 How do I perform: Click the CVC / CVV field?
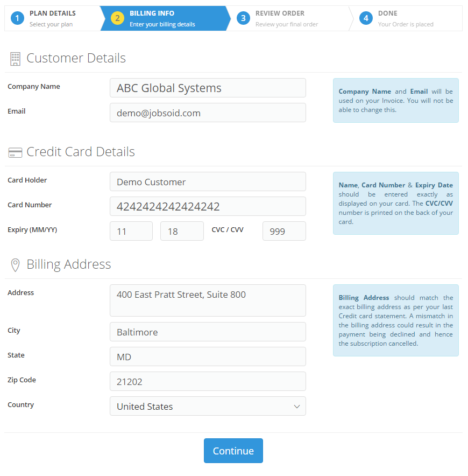(x=284, y=231)
